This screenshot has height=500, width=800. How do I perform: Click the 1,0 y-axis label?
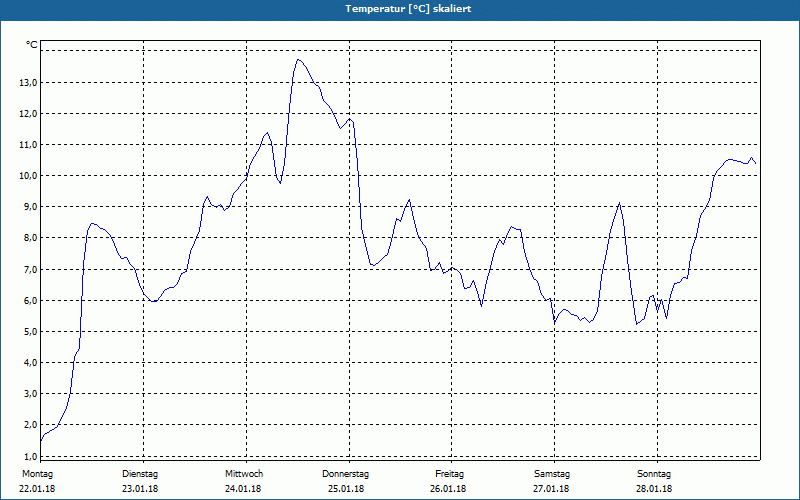(x=30, y=456)
